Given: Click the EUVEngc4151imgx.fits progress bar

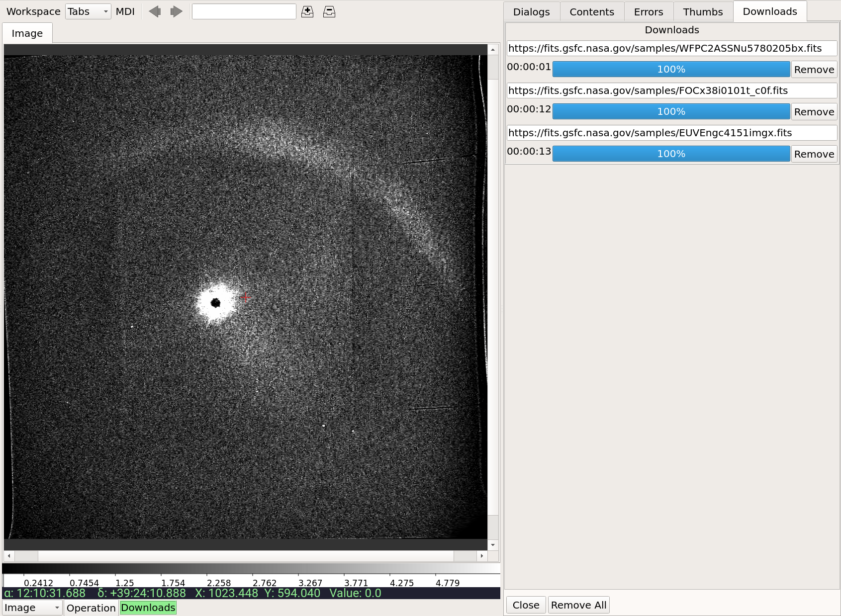Looking at the screenshot, I should tap(671, 154).
